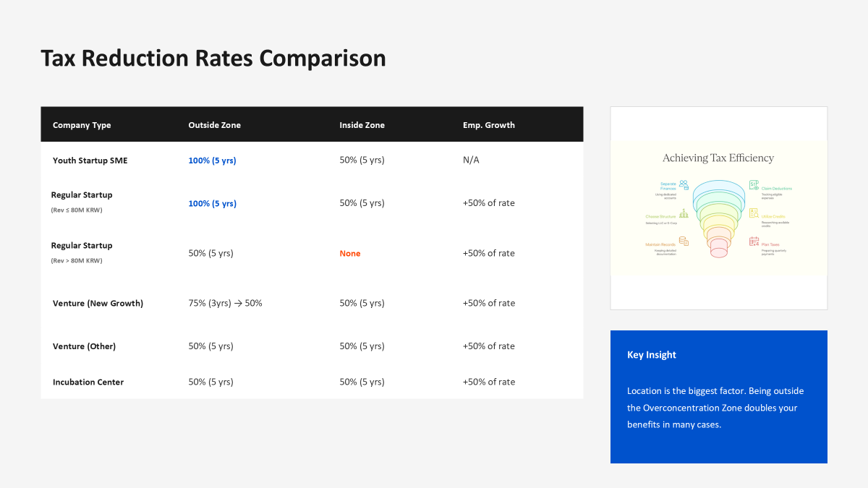Click the 75% (3yrs) → 50% cell
Image resolution: width=868 pixels, height=488 pixels.
(225, 304)
